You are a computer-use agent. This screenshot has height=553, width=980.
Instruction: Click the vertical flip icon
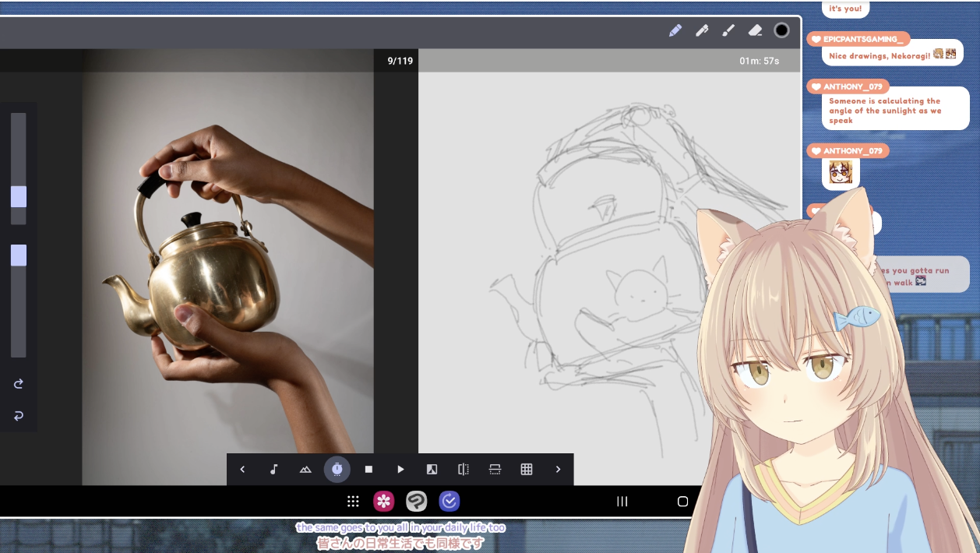[495, 469]
